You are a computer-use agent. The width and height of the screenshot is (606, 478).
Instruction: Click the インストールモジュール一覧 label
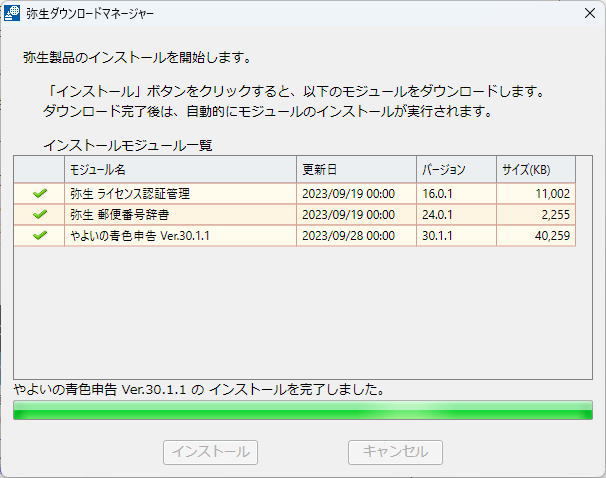point(128,146)
